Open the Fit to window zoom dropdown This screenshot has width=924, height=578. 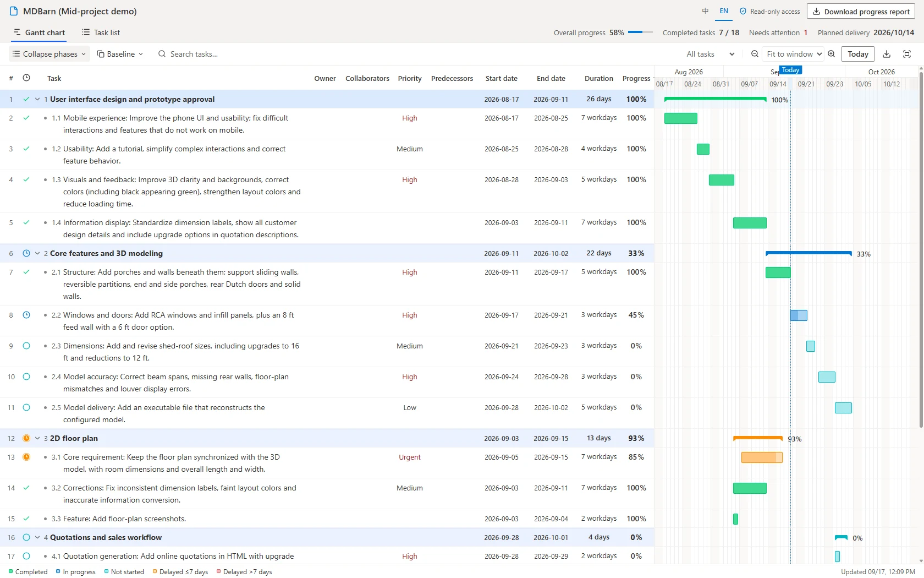[794, 54]
